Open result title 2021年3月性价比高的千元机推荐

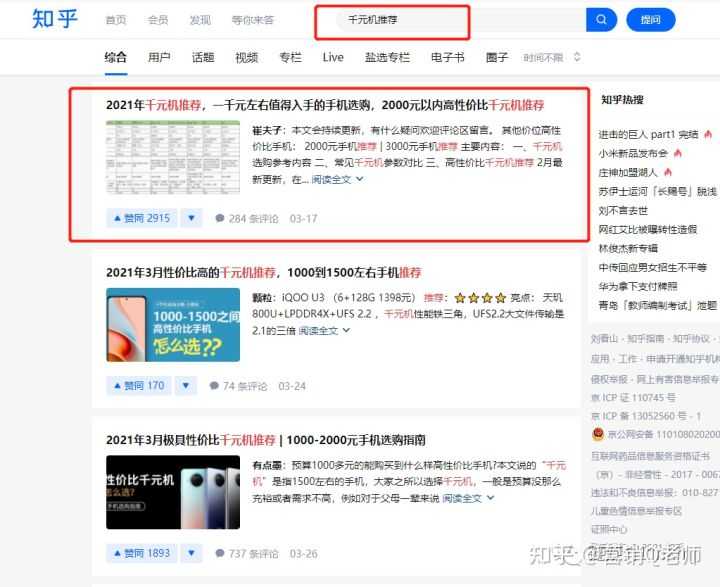point(264,272)
